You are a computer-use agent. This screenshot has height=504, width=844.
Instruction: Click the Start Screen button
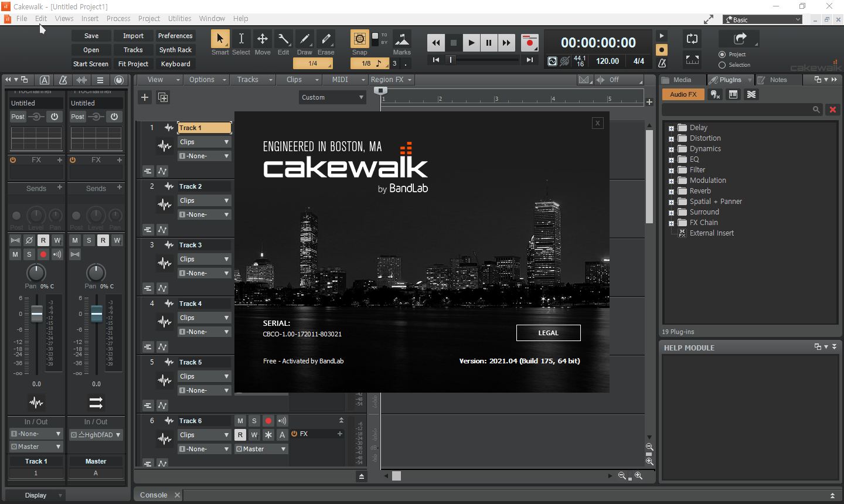click(91, 64)
